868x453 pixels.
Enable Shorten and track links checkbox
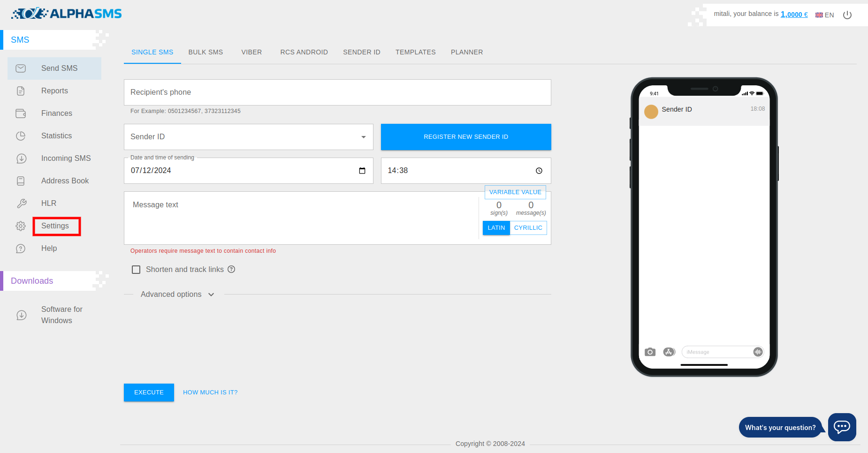tap(136, 270)
